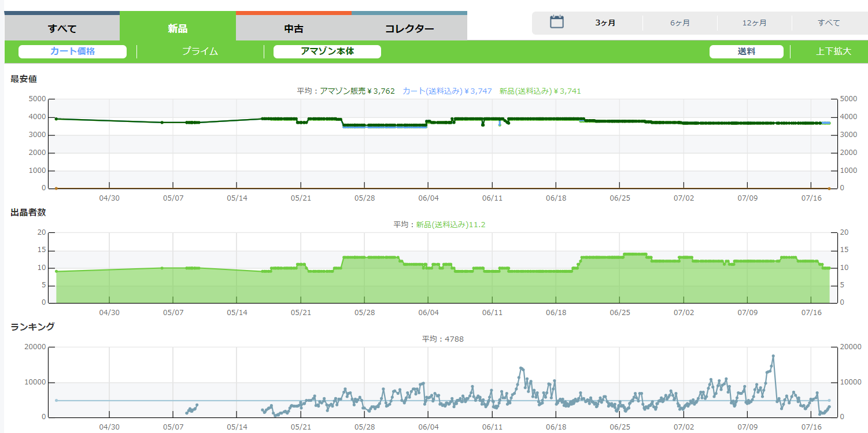Open the 中古 tab

tap(293, 28)
